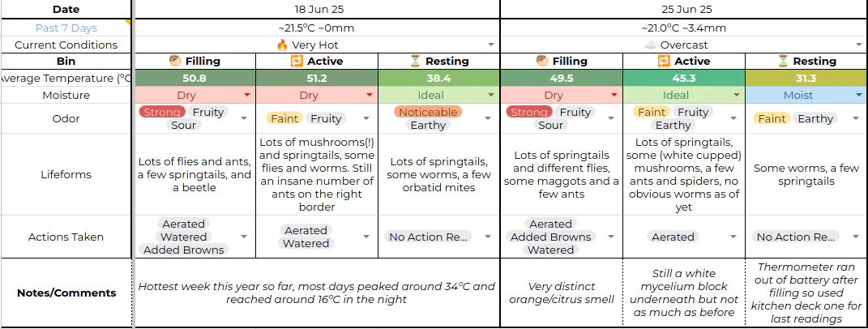Click the cycle icon in 25 Jun Active header
Image resolution: width=868 pixels, height=329 pixels.
click(x=665, y=61)
